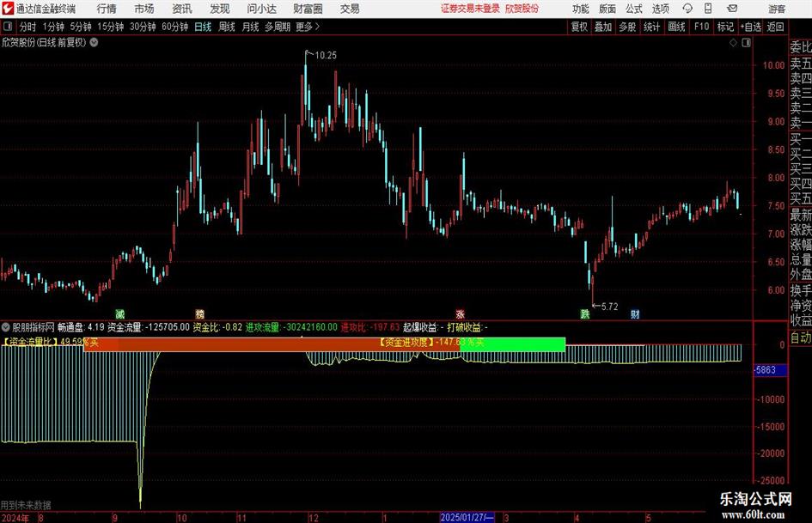Open the mobile phone icon in title bar
The image size is (812, 523).
(708, 9)
